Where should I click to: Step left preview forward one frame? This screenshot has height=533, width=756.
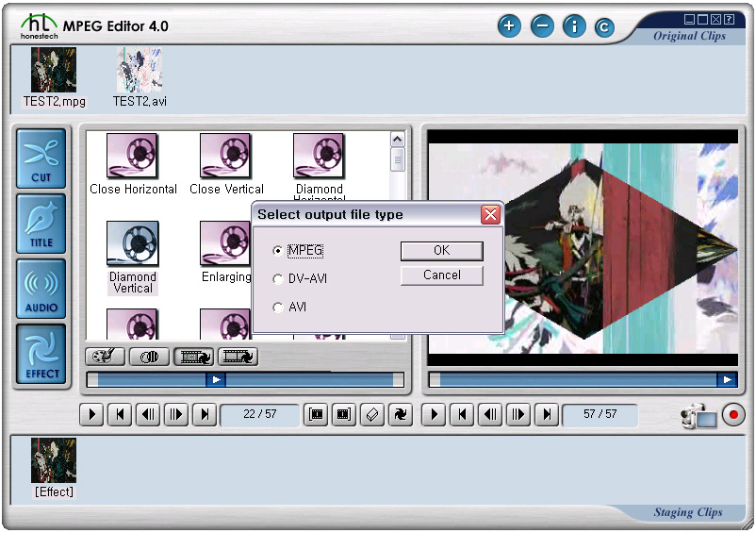tap(176, 414)
